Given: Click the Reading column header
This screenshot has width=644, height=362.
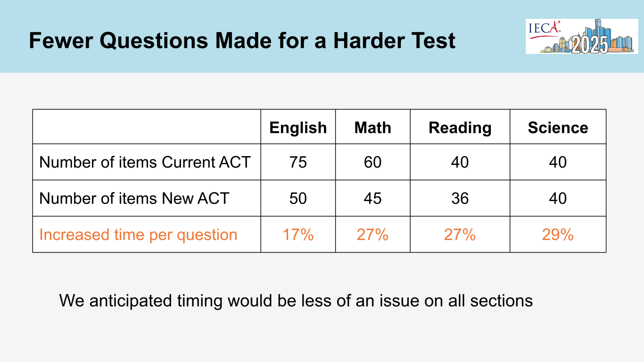Looking at the screenshot, I should tap(460, 127).
